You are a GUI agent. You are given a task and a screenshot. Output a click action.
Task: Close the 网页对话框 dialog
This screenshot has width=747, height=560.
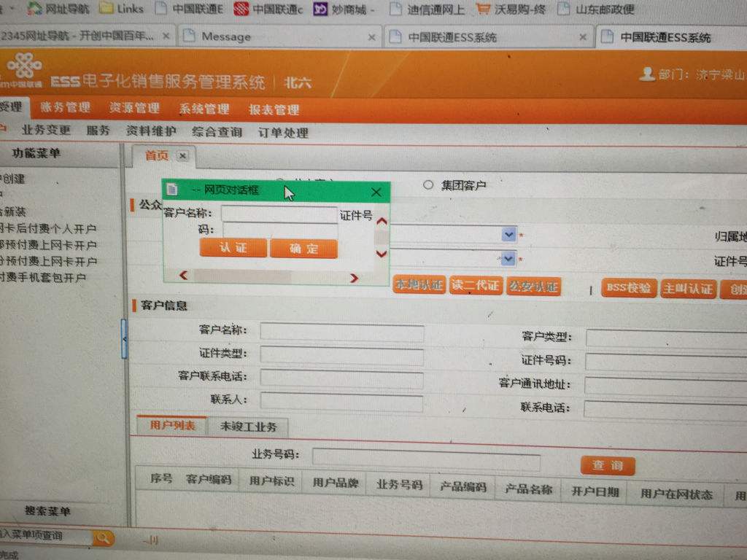[x=376, y=192]
